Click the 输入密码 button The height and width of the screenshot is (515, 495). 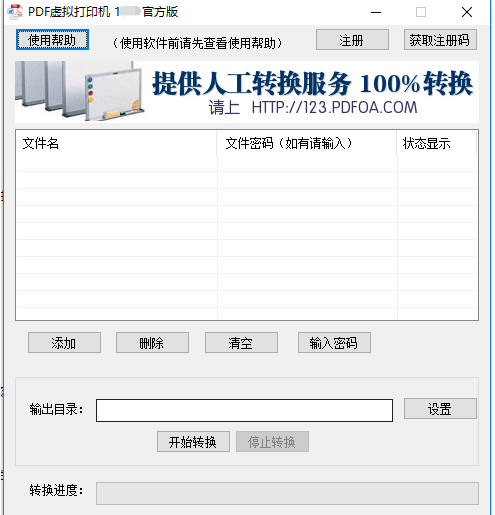click(334, 342)
